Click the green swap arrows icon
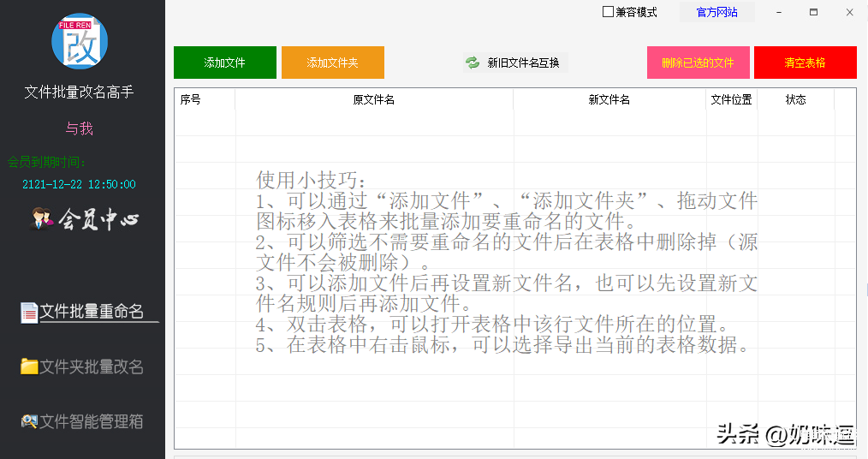This screenshot has height=459, width=868. pos(473,63)
